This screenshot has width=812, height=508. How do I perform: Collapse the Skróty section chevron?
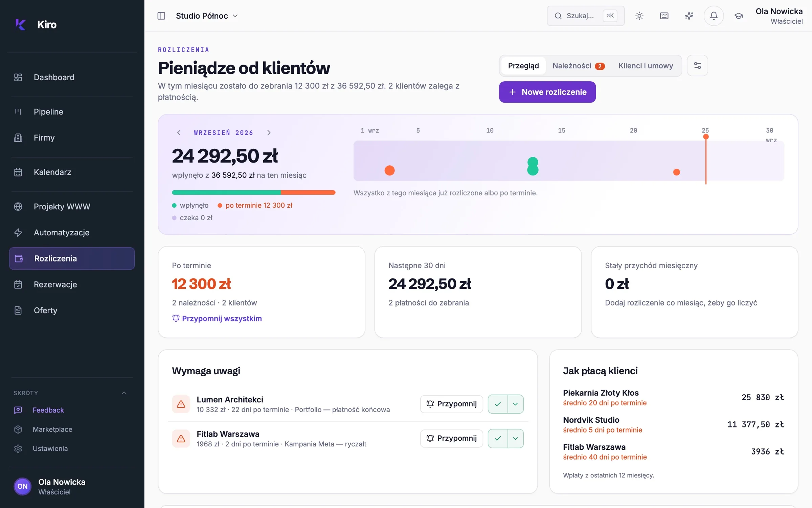tap(124, 393)
